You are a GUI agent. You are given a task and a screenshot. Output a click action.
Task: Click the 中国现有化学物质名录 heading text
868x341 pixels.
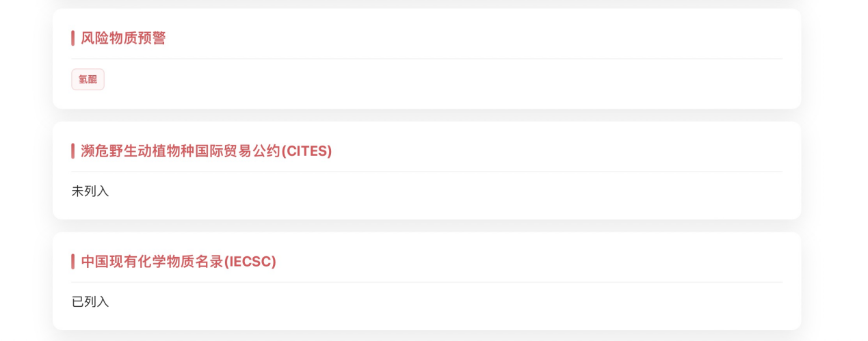pyautogui.click(x=152, y=262)
